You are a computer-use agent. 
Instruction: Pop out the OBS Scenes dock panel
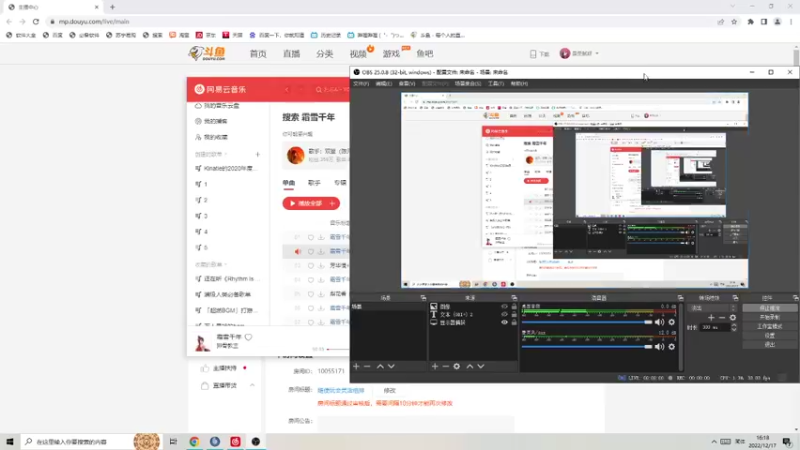pos(423,297)
